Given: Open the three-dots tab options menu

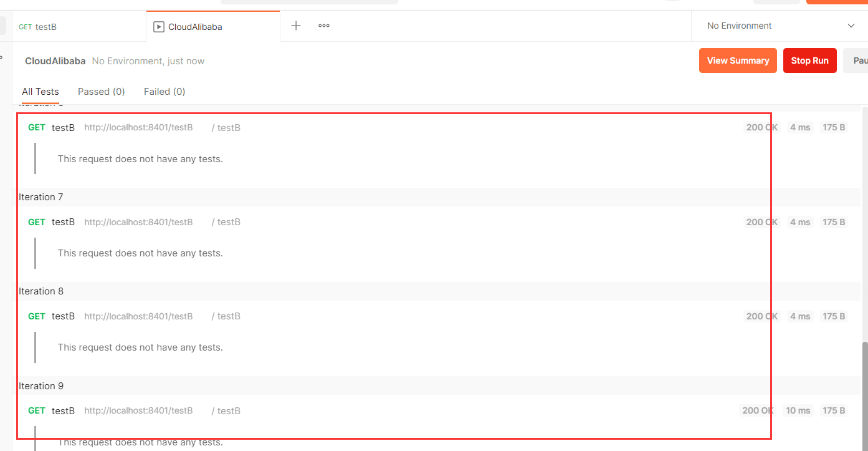Looking at the screenshot, I should pos(324,26).
